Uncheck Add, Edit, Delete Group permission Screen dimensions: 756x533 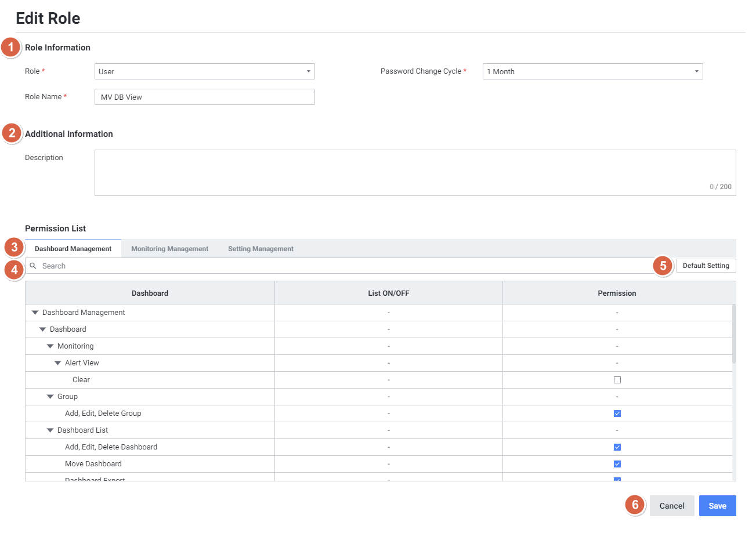click(617, 414)
